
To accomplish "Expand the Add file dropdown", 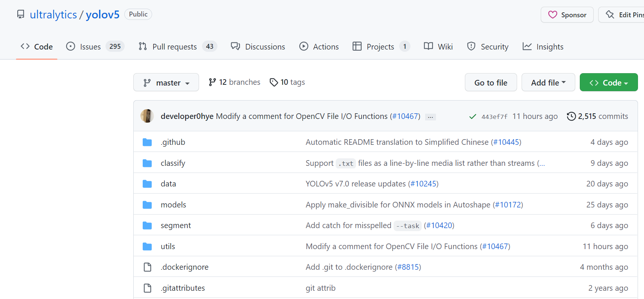I will point(548,82).
